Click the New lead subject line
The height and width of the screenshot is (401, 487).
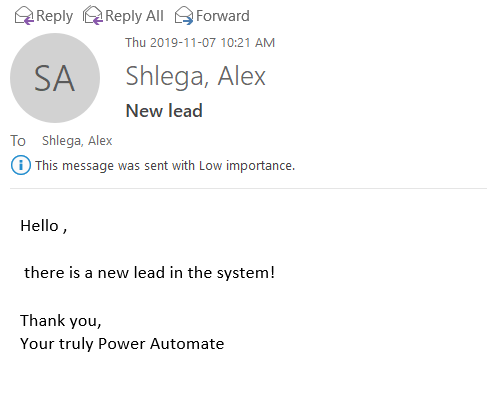(x=164, y=111)
